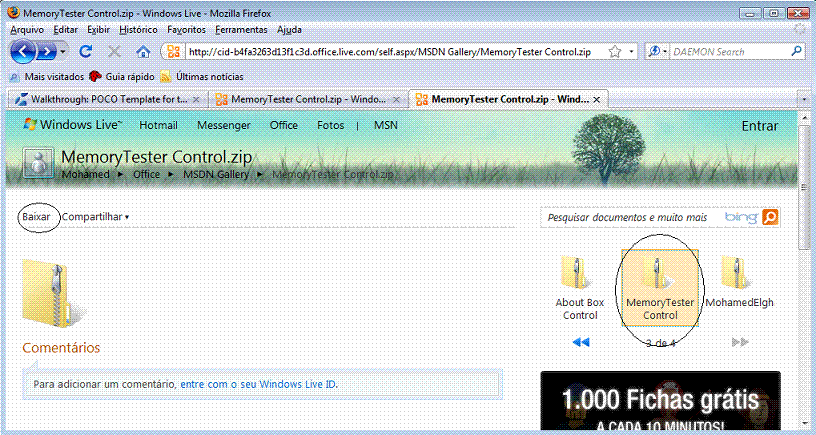This screenshot has height=435, width=816.
Task: Select the MemoryTester Control zip thumbnail
Action: point(660,287)
